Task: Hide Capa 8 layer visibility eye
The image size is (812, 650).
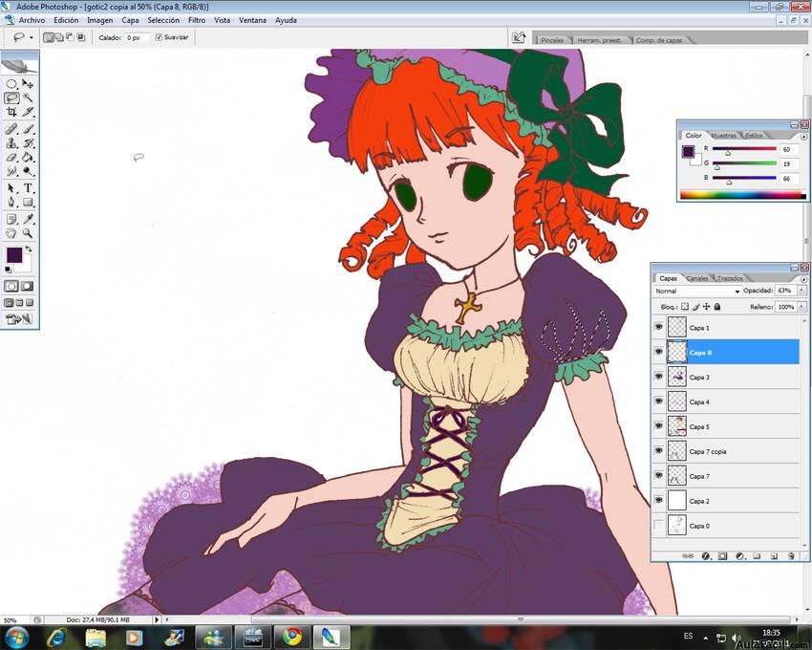Action: coord(659,352)
